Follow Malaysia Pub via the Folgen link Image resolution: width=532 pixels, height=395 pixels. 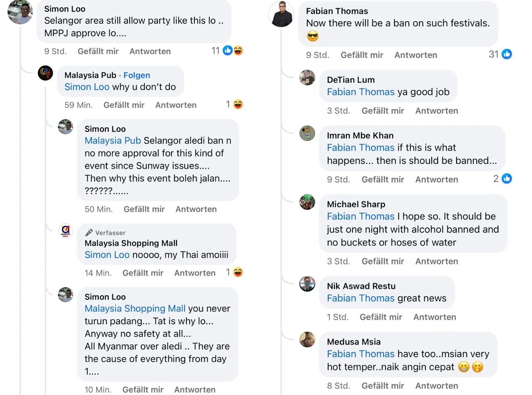pyautogui.click(x=137, y=75)
